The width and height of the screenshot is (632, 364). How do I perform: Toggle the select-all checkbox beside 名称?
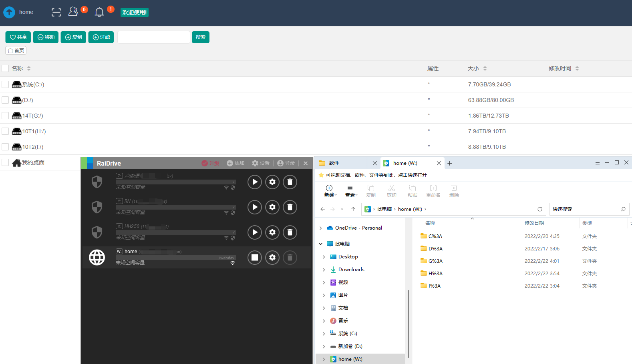[x=5, y=68]
